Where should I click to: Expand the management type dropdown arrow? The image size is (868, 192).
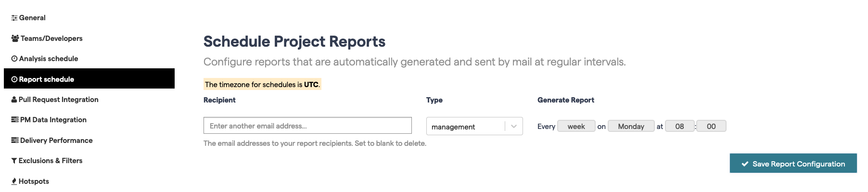click(514, 127)
